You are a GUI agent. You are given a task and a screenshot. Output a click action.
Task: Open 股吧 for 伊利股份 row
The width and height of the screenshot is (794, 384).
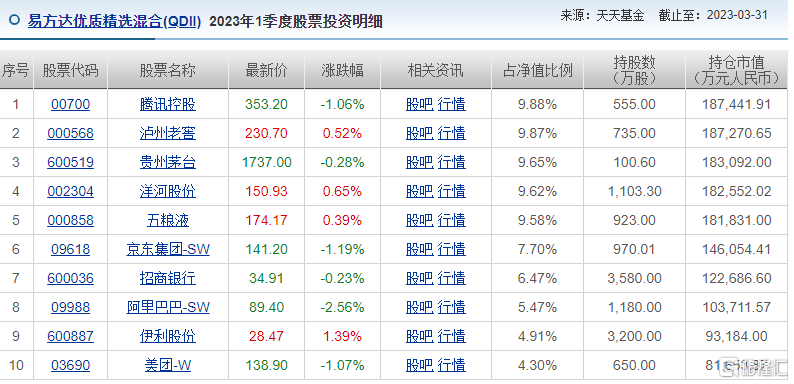coord(420,336)
